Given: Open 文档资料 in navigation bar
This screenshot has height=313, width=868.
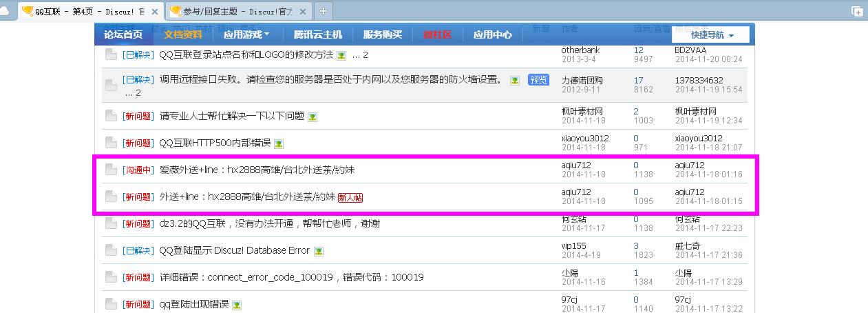Looking at the screenshot, I should click(183, 34).
